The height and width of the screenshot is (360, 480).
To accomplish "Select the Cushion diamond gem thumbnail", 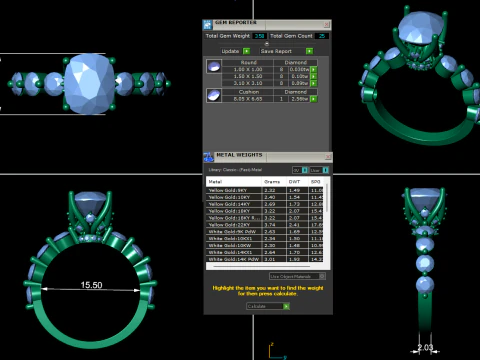I will (214, 95).
